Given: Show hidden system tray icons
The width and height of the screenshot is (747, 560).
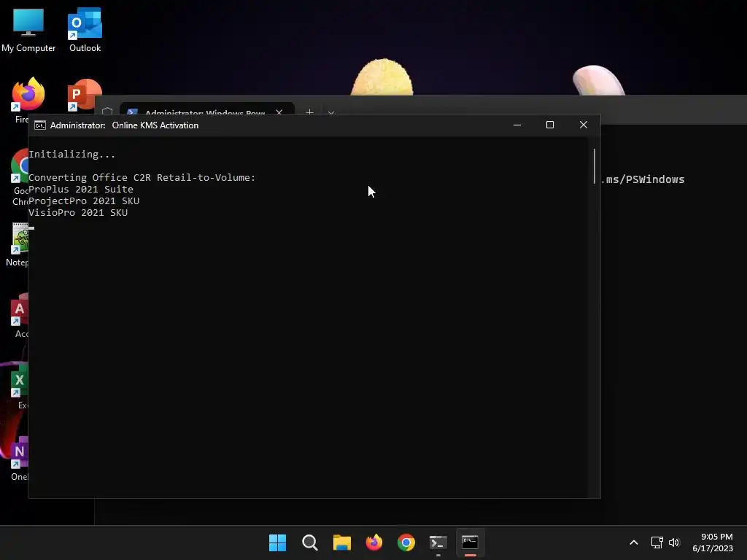Looking at the screenshot, I should 634,542.
